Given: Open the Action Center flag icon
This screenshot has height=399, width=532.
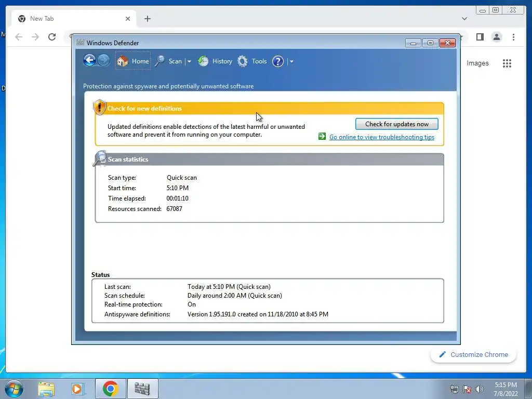Looking at the screenshot, I should click(x=467, y=389).
